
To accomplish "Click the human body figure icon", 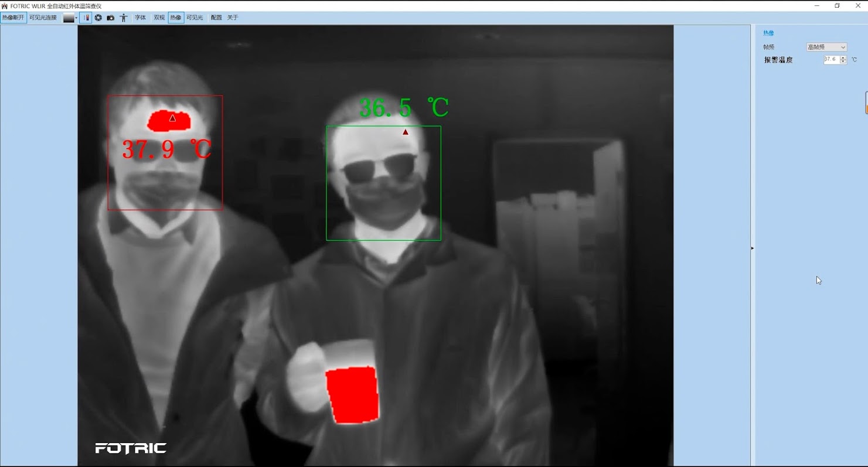I will [123, 18].
